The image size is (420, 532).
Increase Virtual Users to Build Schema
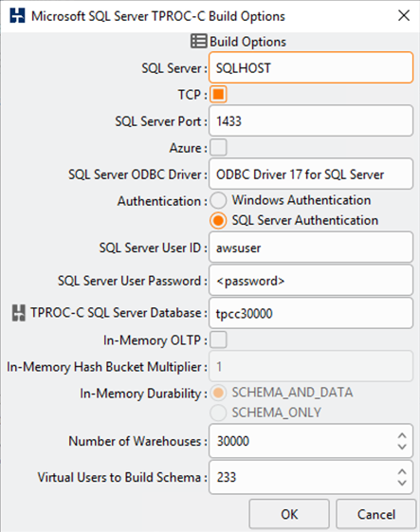click(x=402, y=471)
